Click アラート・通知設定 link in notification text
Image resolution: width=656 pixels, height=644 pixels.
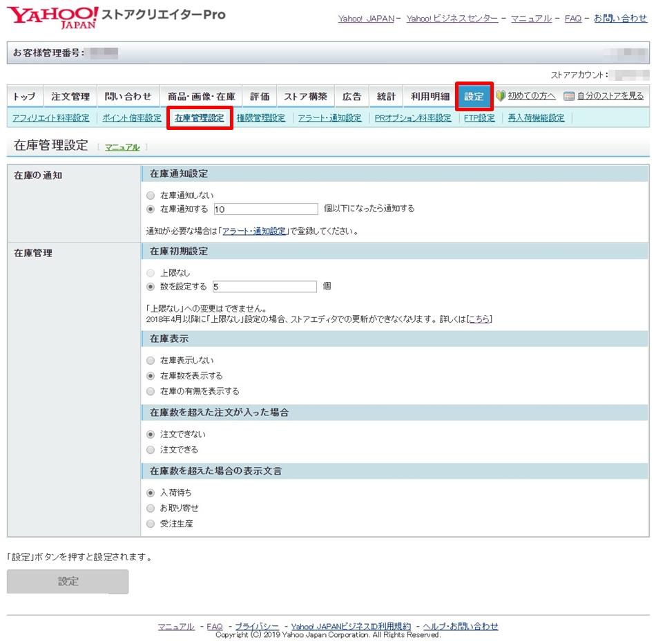tap(254, 231)
